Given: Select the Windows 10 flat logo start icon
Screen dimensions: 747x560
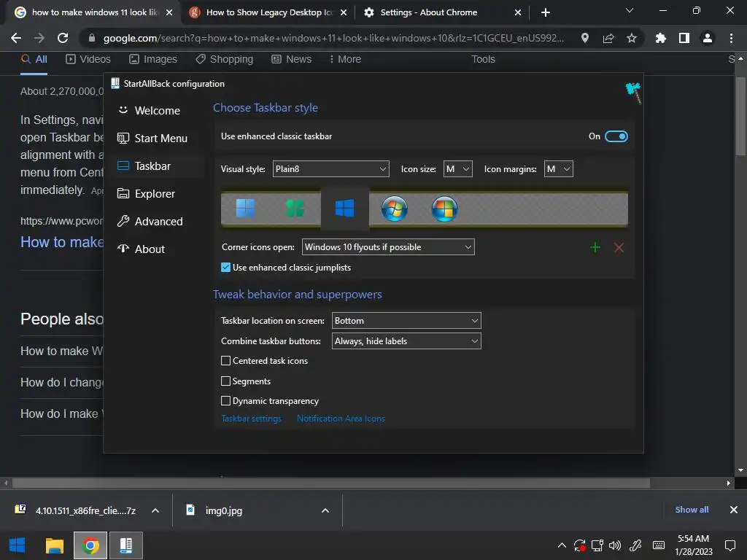Looking at the screenshot, I should pyautogui.click(x=344, y=209).
